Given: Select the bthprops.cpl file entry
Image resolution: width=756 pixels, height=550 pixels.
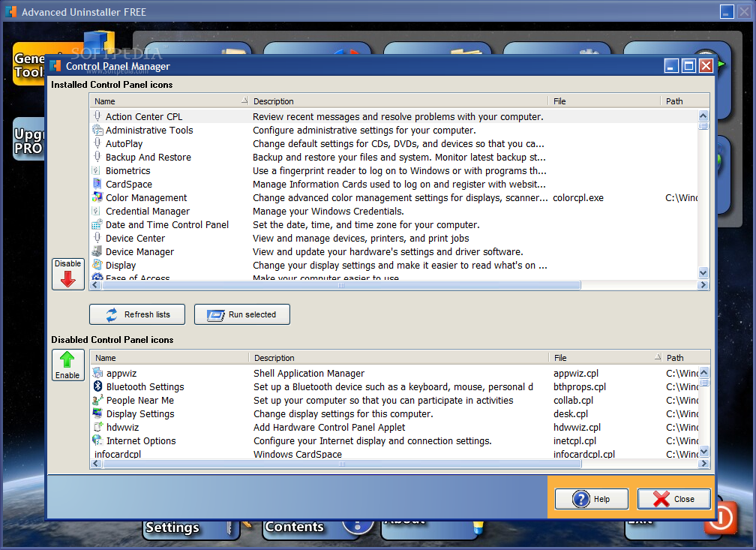Looking at the screenshot, I should point(580,387).
